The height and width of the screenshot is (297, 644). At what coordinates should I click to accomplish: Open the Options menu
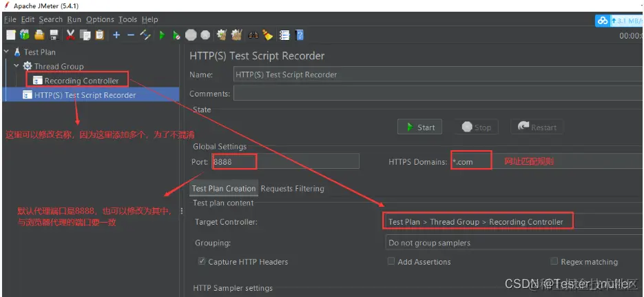click(x=100, y=19)
